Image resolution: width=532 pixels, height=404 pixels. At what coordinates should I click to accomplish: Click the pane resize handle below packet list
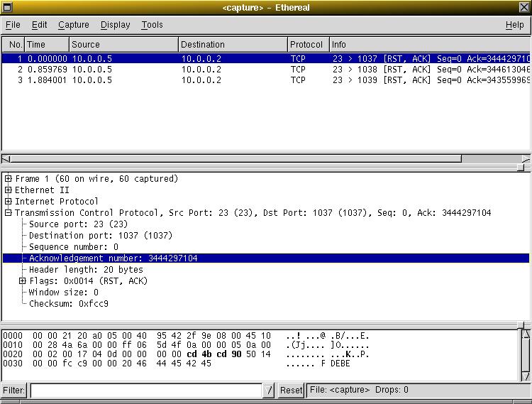(521, 168)
